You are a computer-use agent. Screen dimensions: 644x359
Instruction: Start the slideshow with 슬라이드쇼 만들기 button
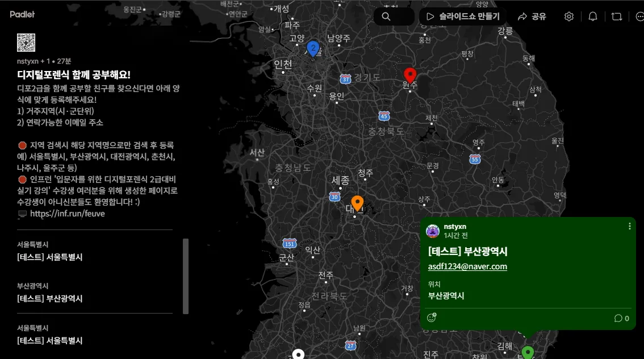tap(463, 16)
